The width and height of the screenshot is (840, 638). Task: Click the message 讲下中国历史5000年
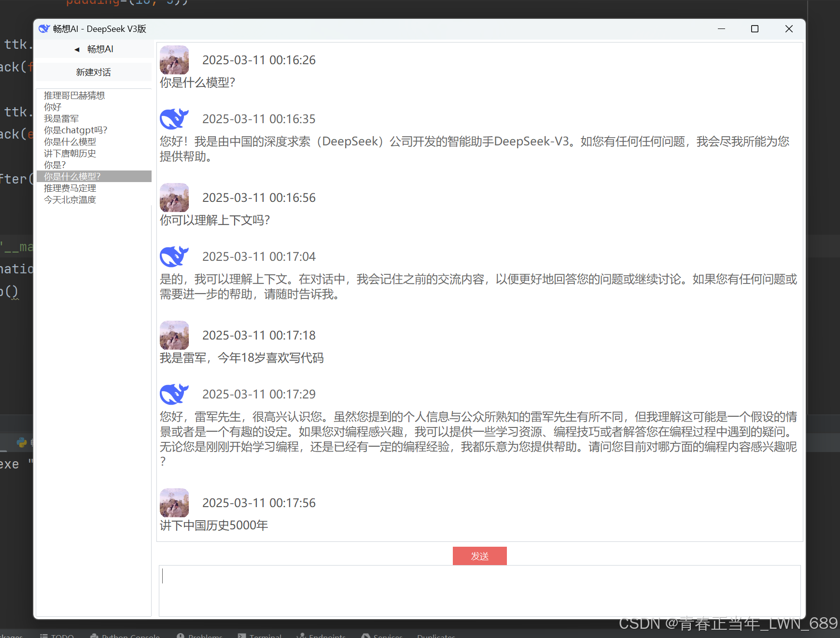(x=214, y=525)
